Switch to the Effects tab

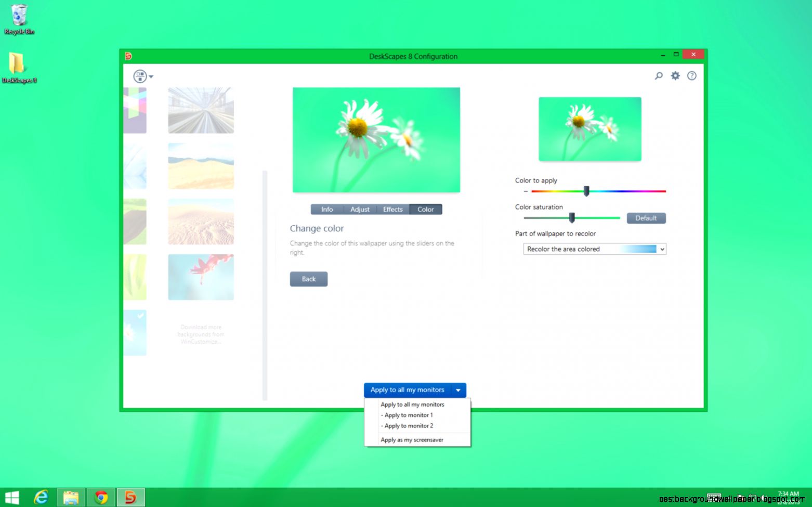click(392, 209)
